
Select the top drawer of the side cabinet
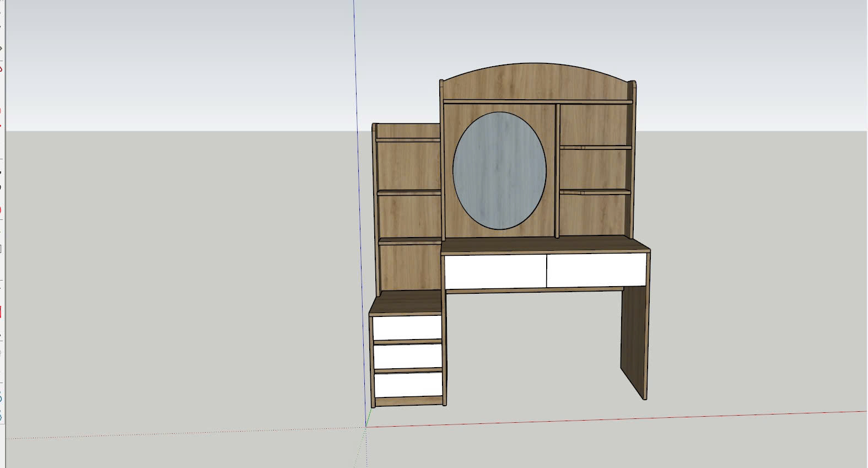[x=407, y=328]
